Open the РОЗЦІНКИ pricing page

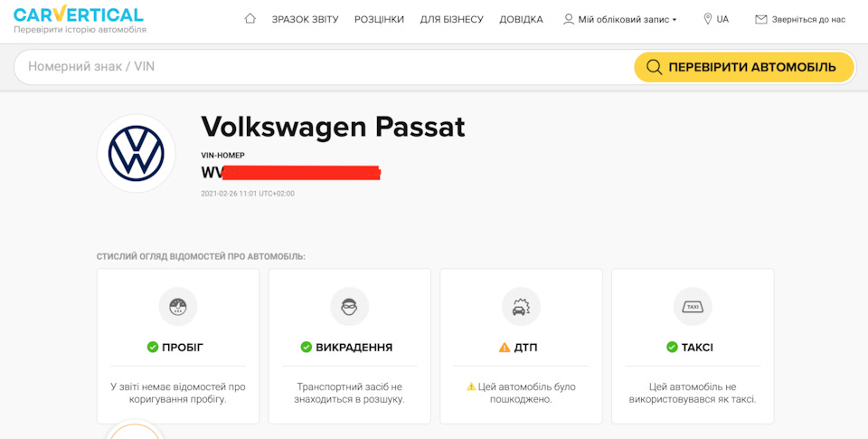[379, 19]
